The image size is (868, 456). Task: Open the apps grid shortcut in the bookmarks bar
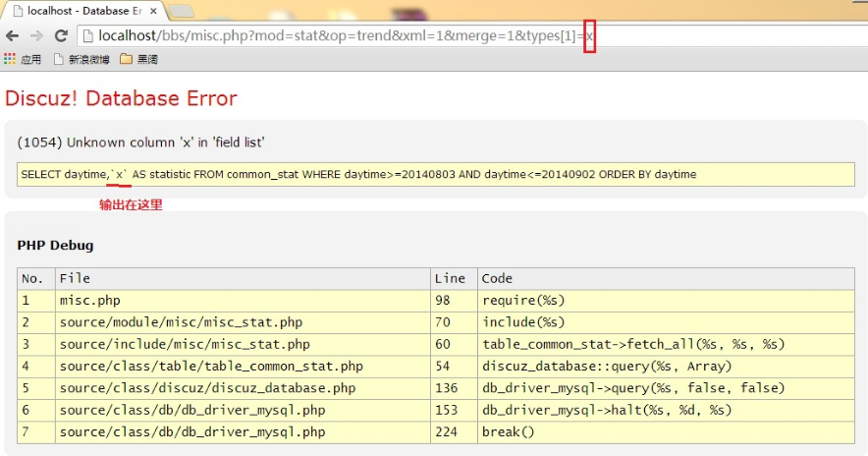[x=23, y=59]
